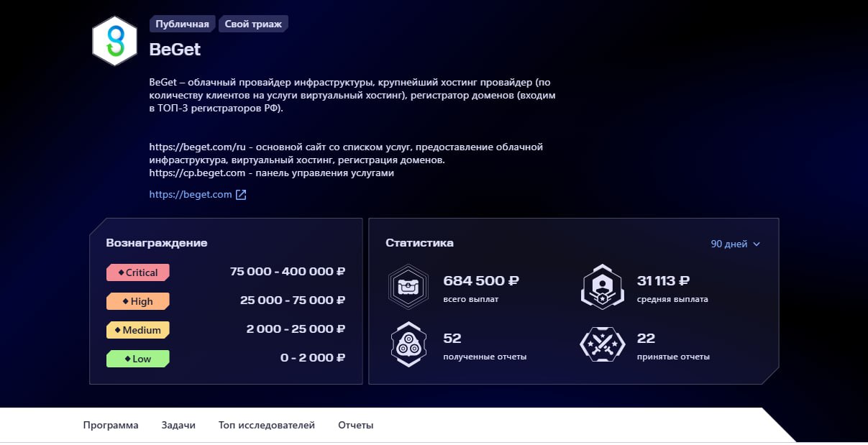Click the received reports icon

click(408, 344)
